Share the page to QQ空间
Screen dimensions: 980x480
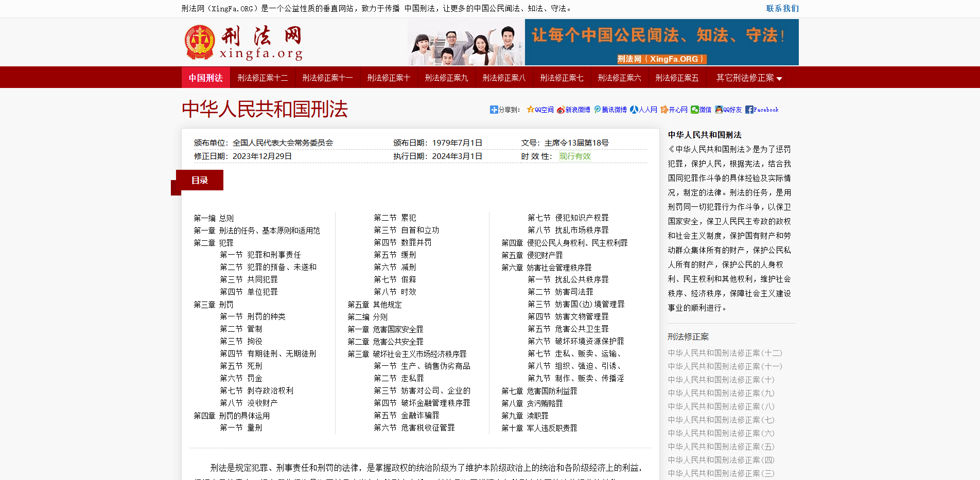tap(540, 110)
